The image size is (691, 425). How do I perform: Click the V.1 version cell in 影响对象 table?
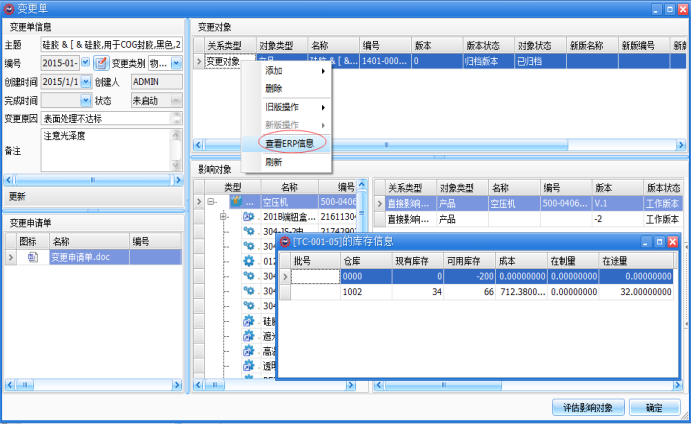pos(618,204)
